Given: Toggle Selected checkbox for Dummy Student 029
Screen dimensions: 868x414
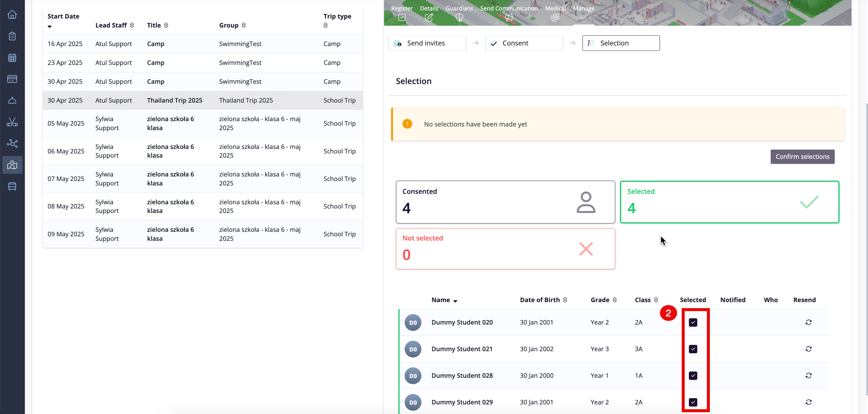Looking at the screenshot, I should click(x=693, y=402).
